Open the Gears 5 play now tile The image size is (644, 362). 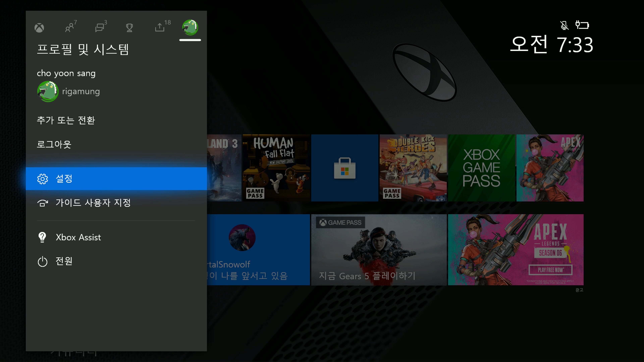pos(379,250)
